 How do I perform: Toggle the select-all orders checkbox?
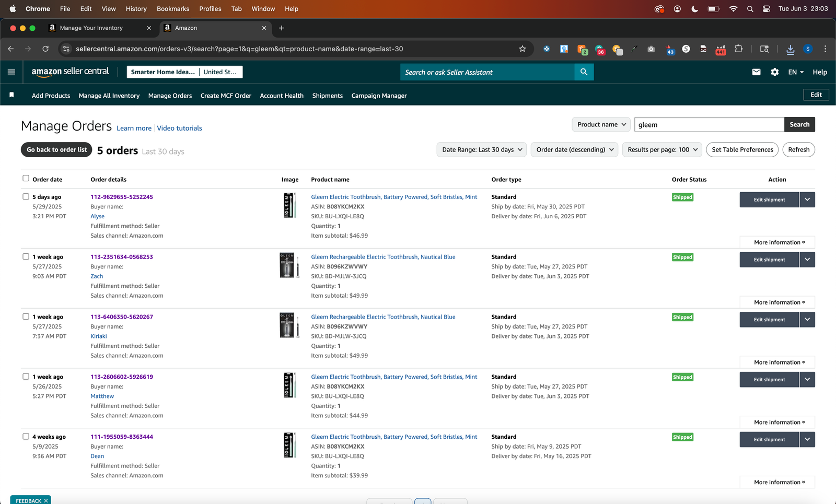[26, 179]
